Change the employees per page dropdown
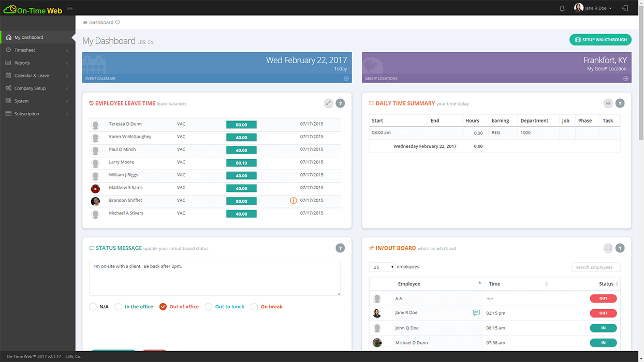The width and height of the screenshot is (644, 362). (x=382, y=266)
